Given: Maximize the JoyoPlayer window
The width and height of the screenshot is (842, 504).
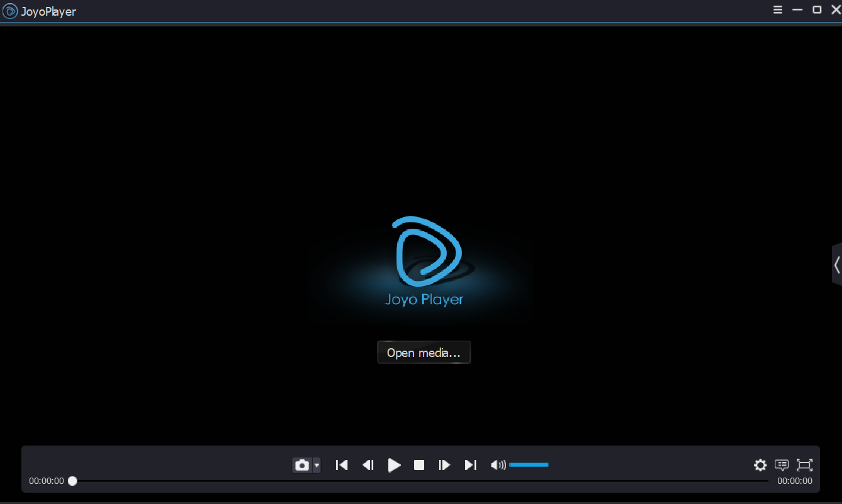Looking at the screenshot, I should 817,9.
